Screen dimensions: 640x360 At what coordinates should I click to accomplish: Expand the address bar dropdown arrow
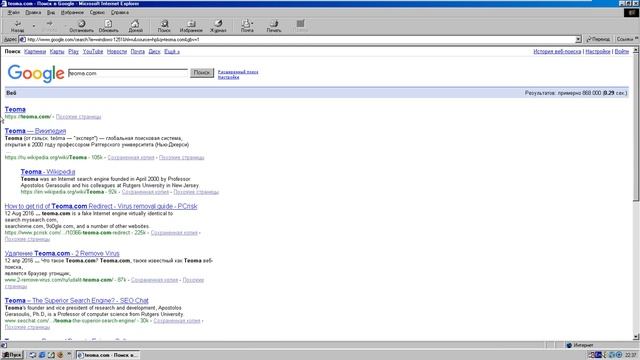point(578,40)
